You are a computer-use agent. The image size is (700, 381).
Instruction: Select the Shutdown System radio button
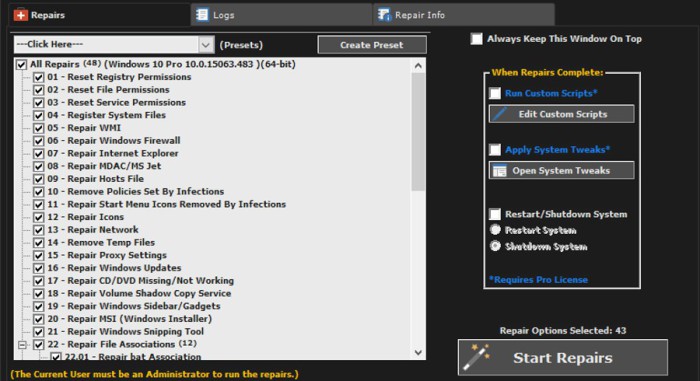495,246
